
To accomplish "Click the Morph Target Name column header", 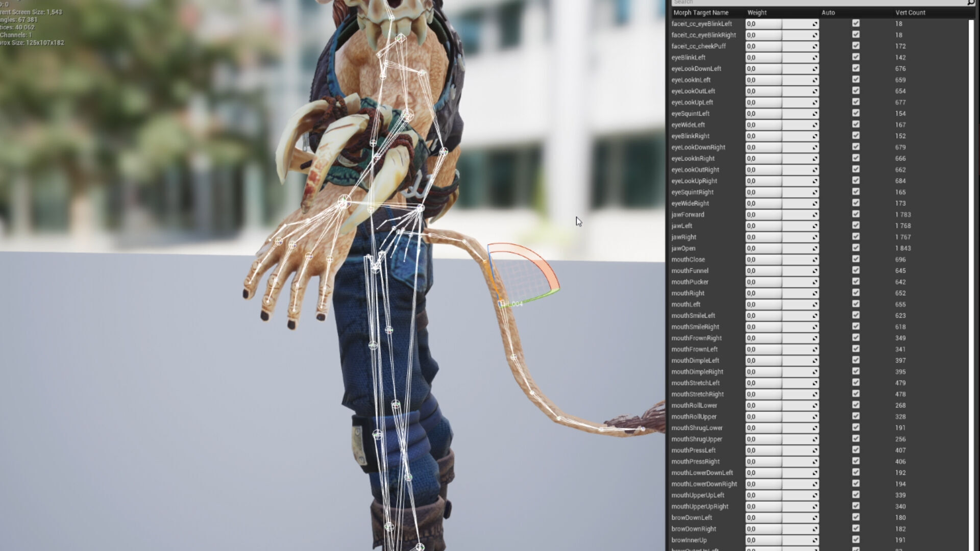I will [701, 13].
